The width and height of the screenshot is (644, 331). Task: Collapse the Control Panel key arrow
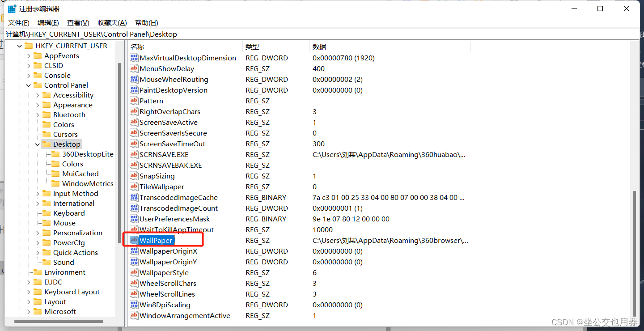(x=29, y=85)
